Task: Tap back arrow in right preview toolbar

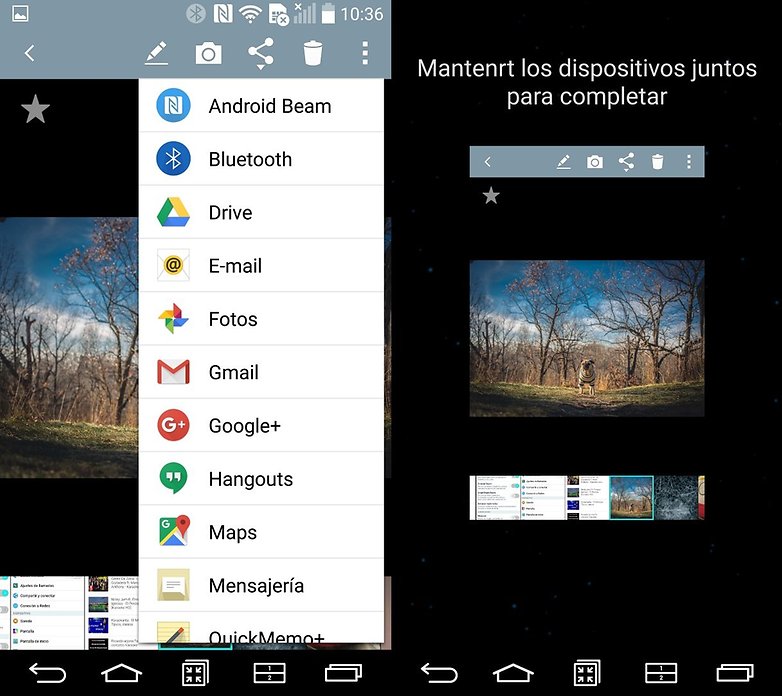Action: (x=488, y=162)
